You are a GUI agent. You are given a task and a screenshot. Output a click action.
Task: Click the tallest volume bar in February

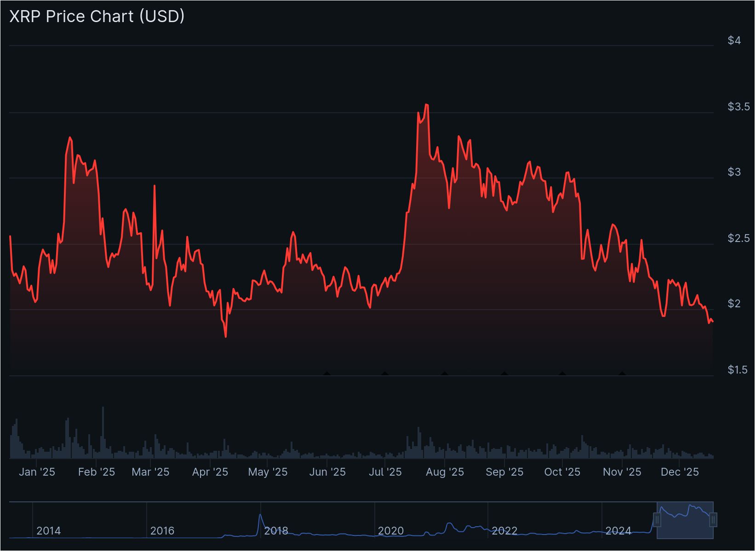click(103, 433)
